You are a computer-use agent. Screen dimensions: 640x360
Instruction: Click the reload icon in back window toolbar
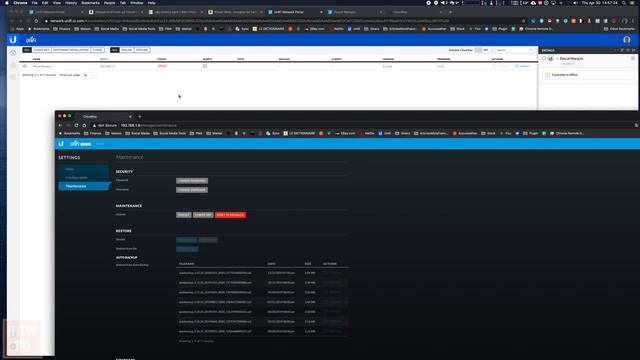point(29,21)
